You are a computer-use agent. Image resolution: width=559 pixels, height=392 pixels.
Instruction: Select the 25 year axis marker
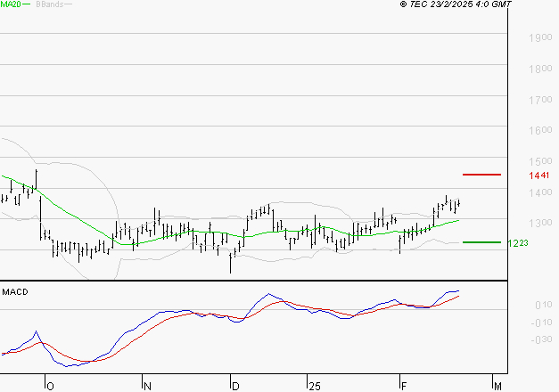pos(314,386)
